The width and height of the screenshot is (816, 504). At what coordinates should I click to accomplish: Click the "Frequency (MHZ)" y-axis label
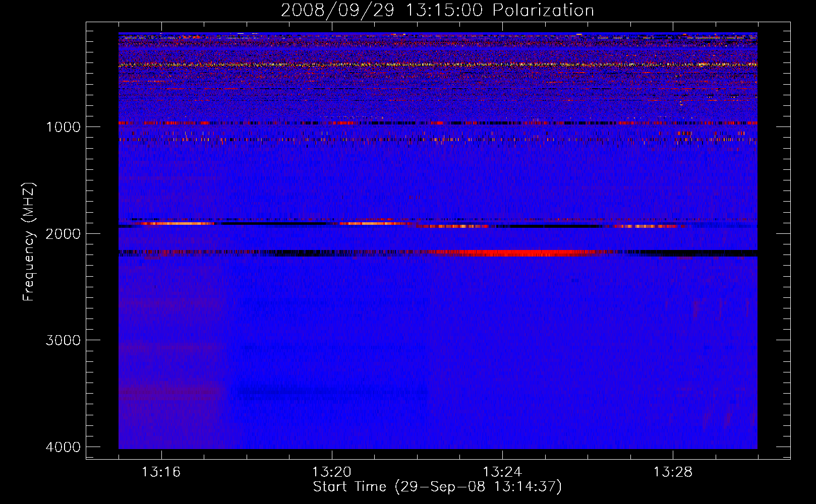(x=29, y=242)
